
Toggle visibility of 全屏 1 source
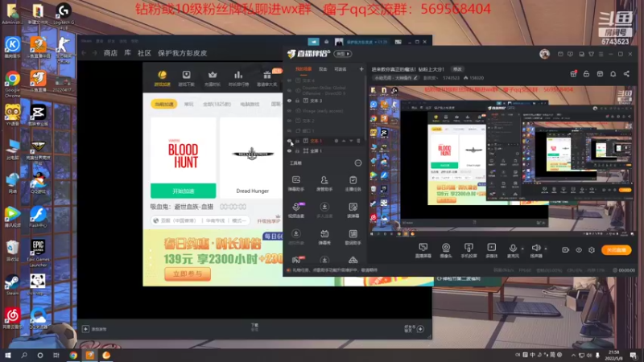(x=289, y=151)
